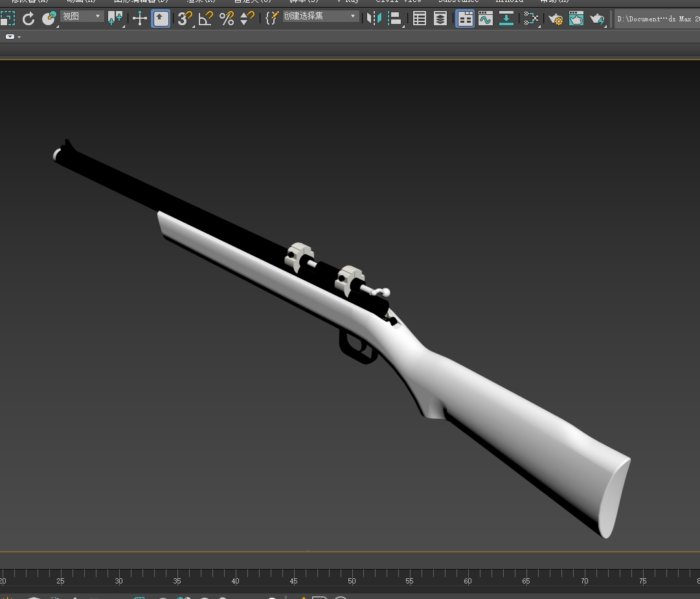Screen dimensions: 700x599
Task: Click the Align tool icon
Action: click(395, 19)
